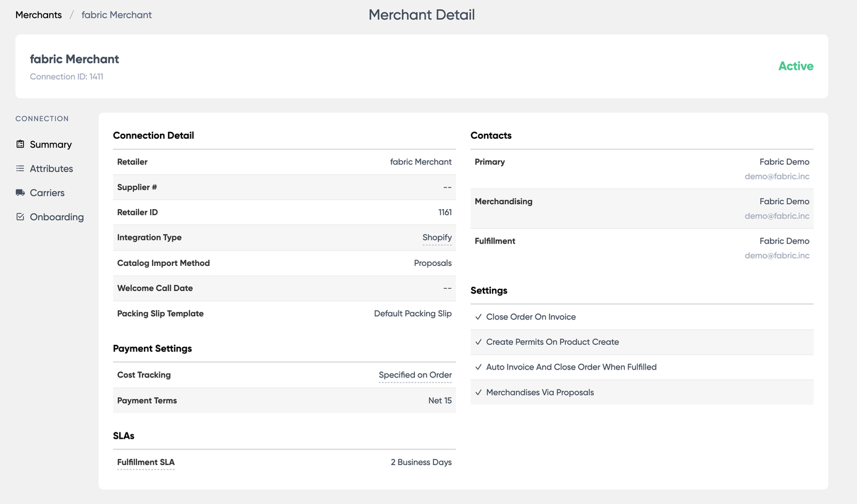Click the Cost Tracking label
The image size is (857, 504).
[144, 375]
